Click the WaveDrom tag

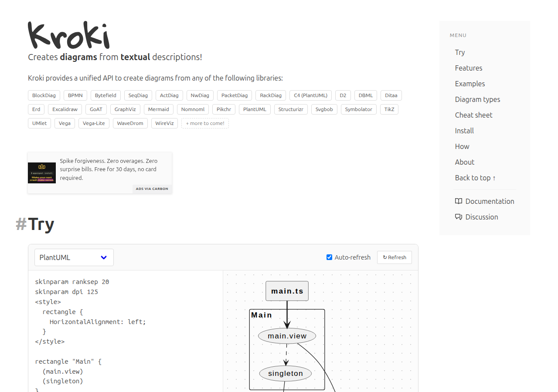[x=130, y=123]
